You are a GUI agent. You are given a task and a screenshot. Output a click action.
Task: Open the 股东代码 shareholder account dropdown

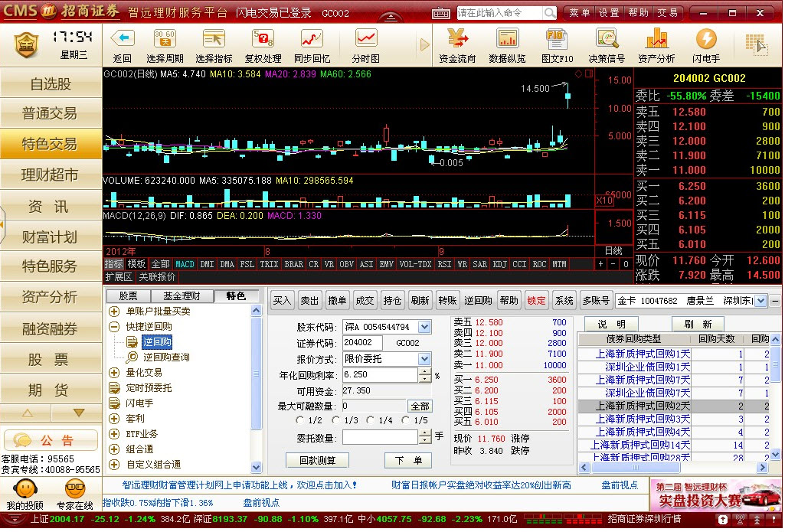(x=422, y=327)
